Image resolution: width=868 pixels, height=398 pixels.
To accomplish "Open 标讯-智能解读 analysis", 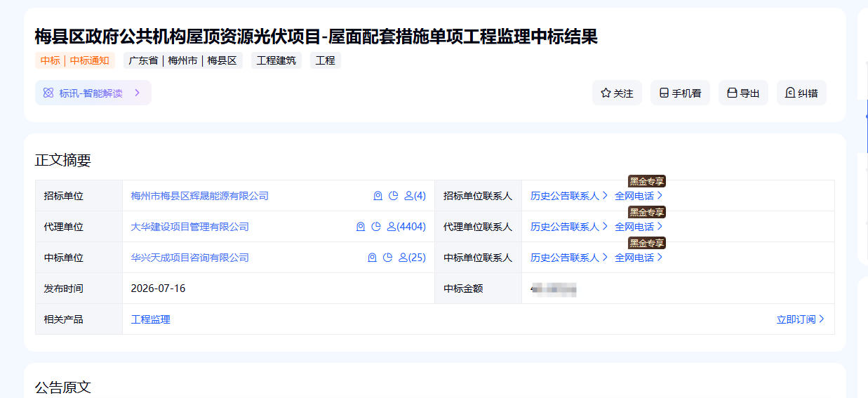I will (93, 93).
